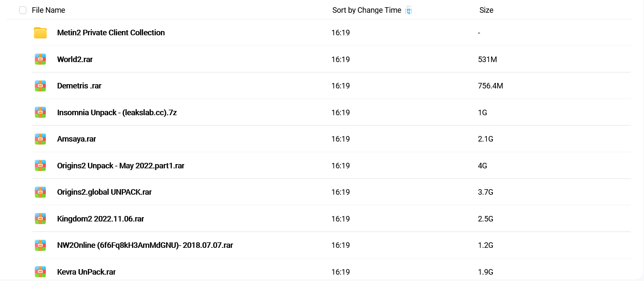Open Sort by Change Time options
Screen dimensions: 644x281
click(366, 10)
